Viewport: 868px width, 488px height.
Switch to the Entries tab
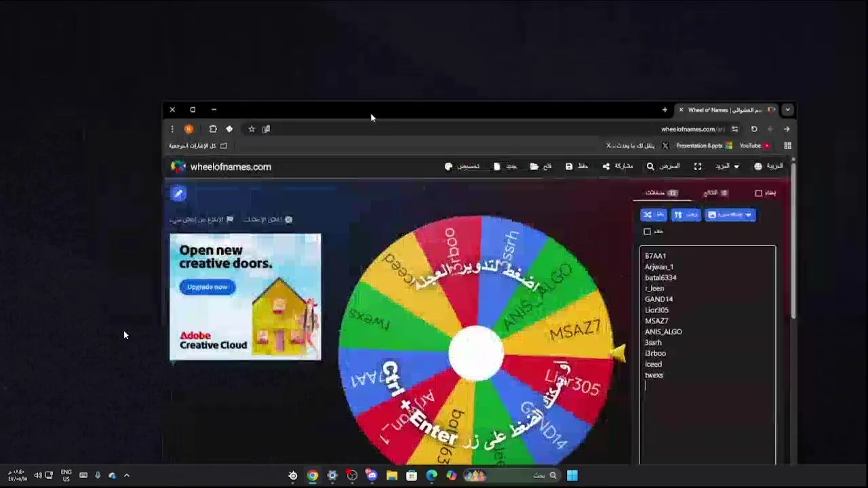pos(661,193)
